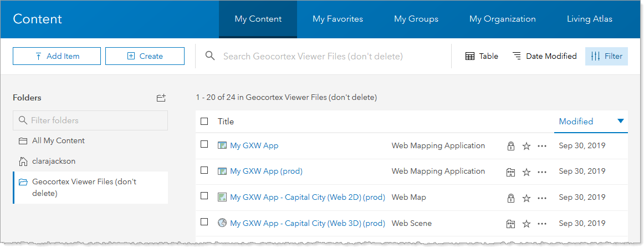The width and height of the screenshot is (644, 247).
Task: Click the lock sharing icon for My GXW App
Action: point(510,146)
